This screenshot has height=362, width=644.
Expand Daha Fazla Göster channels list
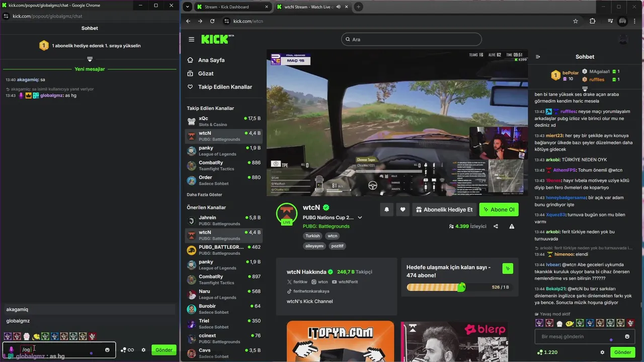point(204,195)
